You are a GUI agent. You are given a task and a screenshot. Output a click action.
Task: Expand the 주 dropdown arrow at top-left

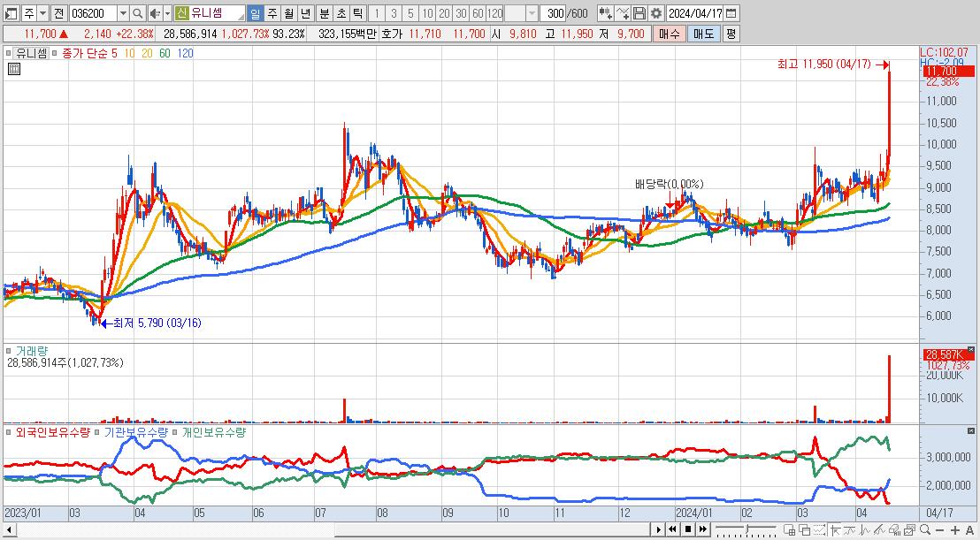[42, 13]
